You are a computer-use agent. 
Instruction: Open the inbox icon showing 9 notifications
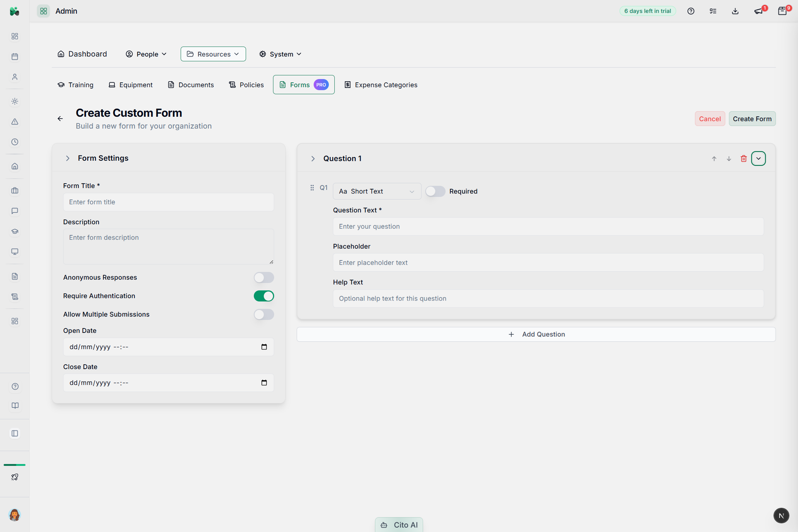click(782, 11)
